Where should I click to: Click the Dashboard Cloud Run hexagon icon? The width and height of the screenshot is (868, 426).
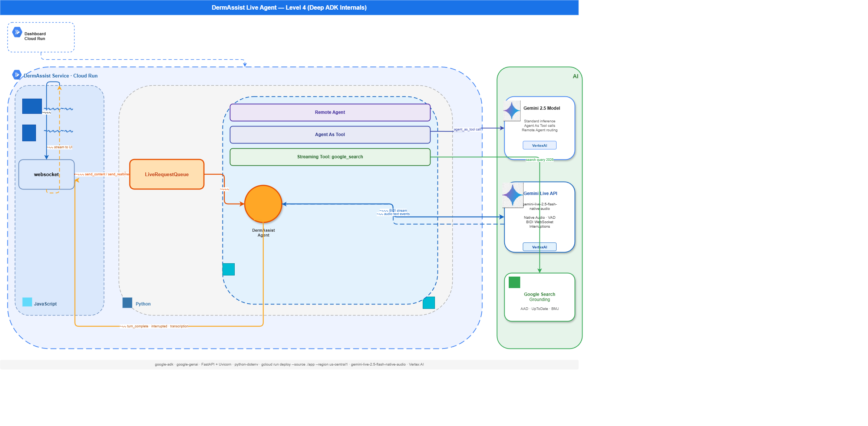(x=17, y=32)
